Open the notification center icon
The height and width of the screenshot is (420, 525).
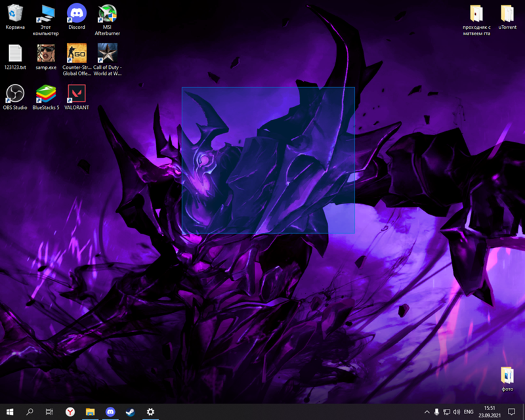(511, 411)
